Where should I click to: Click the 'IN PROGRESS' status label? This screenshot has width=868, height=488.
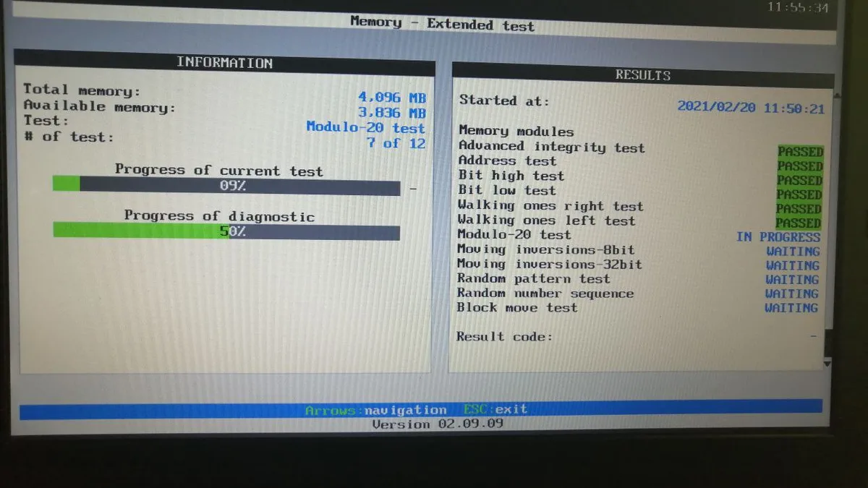click(778, 237)
